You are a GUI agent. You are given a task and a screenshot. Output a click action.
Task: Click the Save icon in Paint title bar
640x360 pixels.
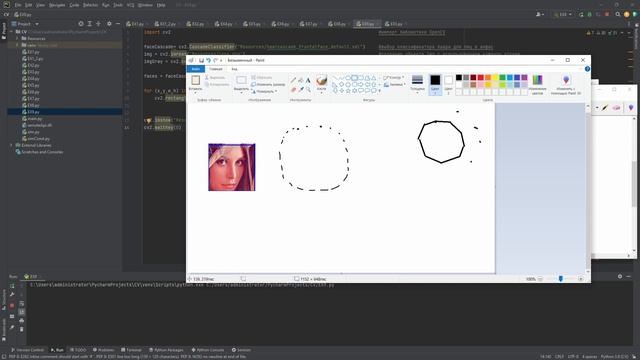click(201, 60)
